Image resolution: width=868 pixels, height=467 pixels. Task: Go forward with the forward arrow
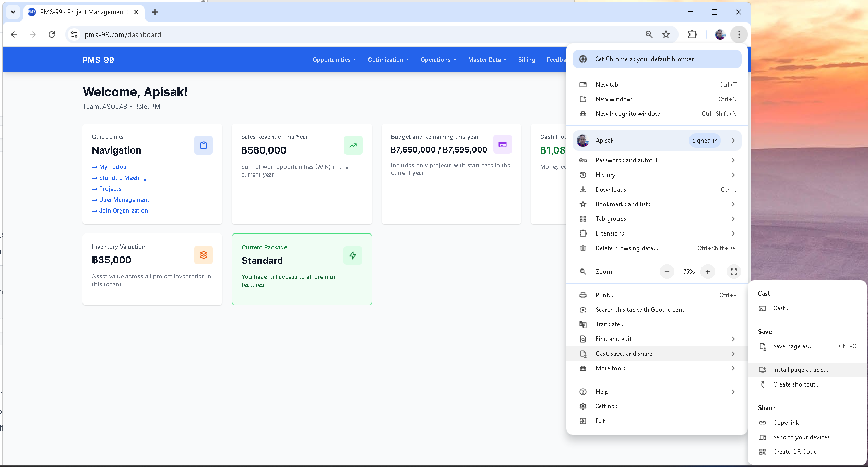point(33,34)
